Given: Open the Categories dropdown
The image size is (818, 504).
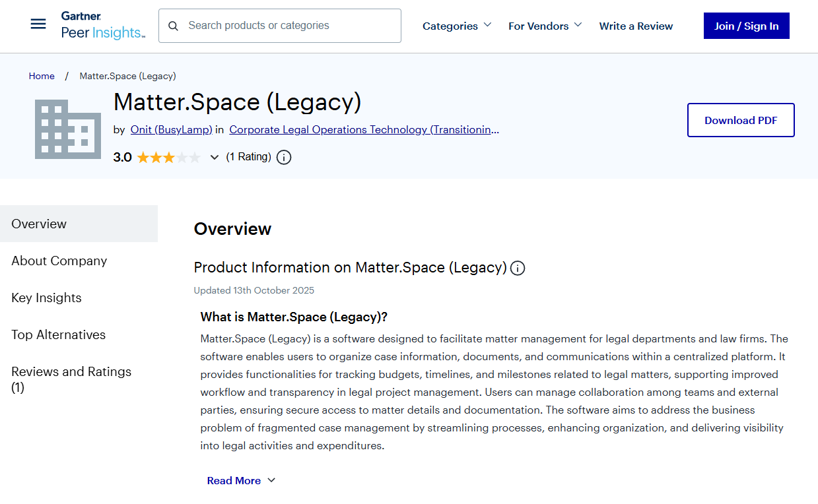Looking at the screenshot, I should (457, 26).
